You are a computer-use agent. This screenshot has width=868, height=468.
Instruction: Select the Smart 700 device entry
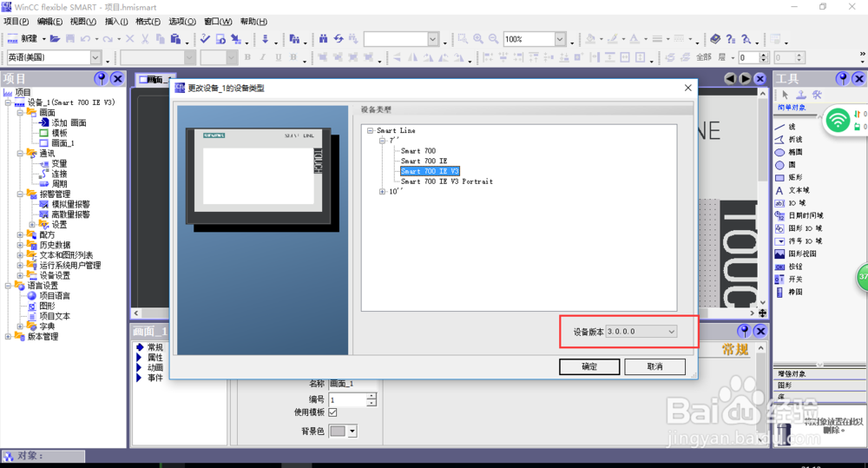click(x=418, y=151)
